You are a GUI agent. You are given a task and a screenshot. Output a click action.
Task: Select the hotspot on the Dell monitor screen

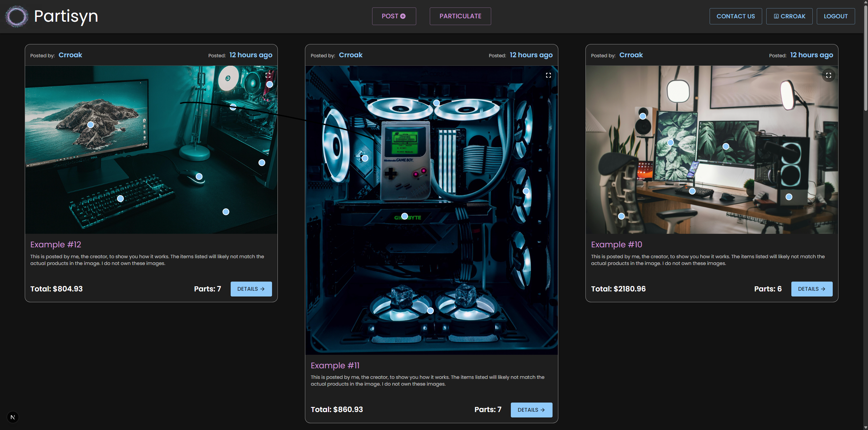tap(91, 125)
